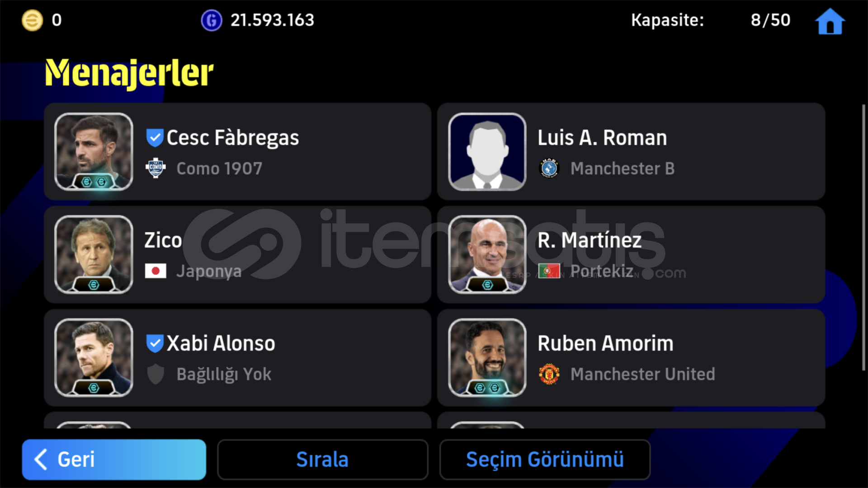The height and width of the screenshot is (488, 868).
Task: Click the grey shield beside Bağlılığı Yok
Action: (156, 374)
